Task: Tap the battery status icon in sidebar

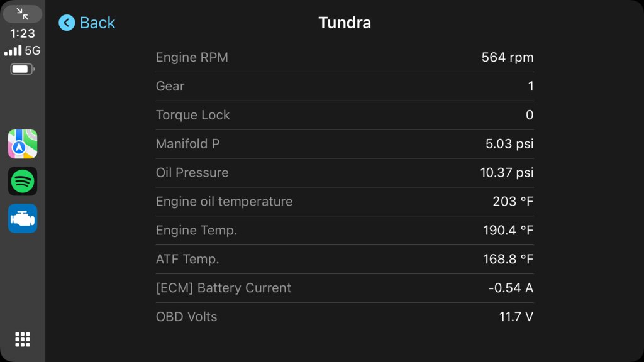Action: point(23,69)
